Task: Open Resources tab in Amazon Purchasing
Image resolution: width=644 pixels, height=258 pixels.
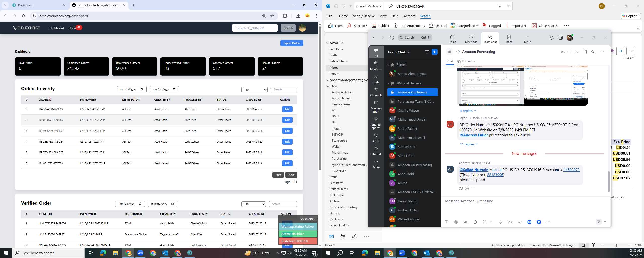Action: tap(466, 61)
